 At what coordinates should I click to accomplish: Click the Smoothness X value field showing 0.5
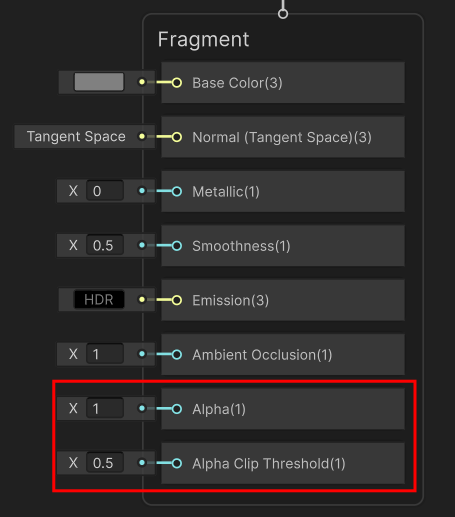coord(105,245)
